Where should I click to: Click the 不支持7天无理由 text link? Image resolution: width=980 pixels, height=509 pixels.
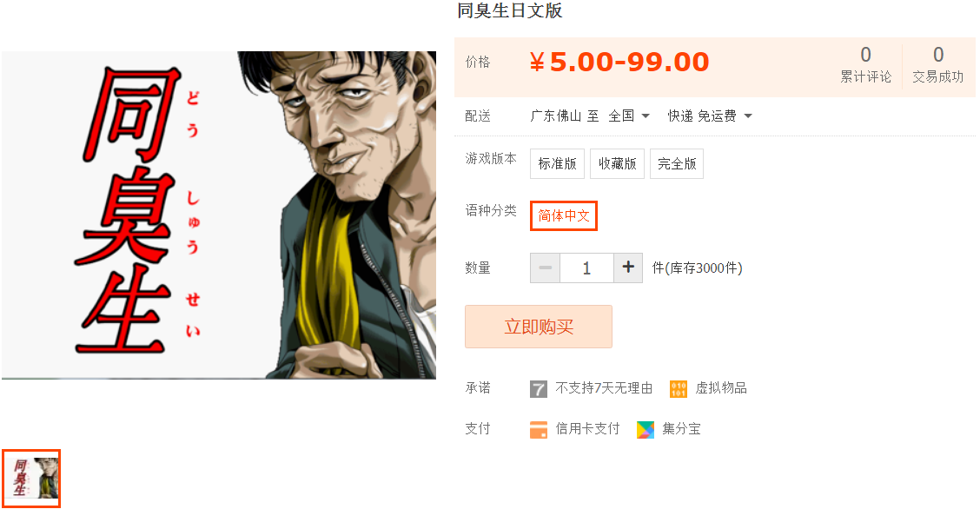coord(604,388)
